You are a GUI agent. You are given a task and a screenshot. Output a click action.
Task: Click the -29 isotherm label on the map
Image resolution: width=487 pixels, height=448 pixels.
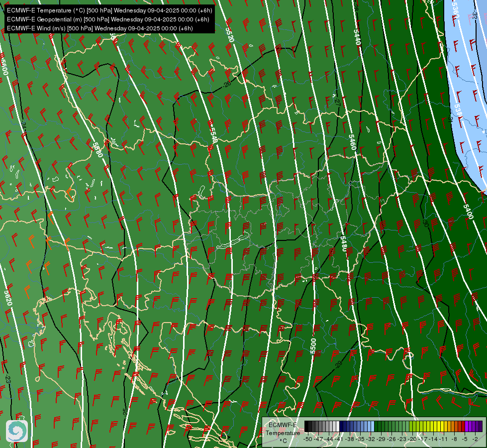pyautogui.click(x=338, y=364)
